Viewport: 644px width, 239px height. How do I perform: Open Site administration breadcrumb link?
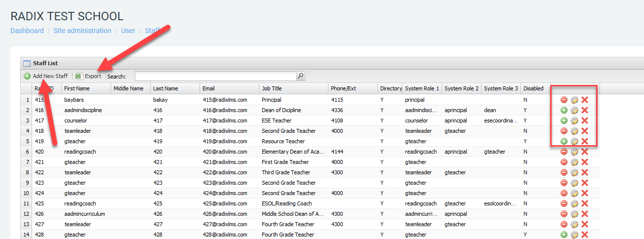coord(82,31)
